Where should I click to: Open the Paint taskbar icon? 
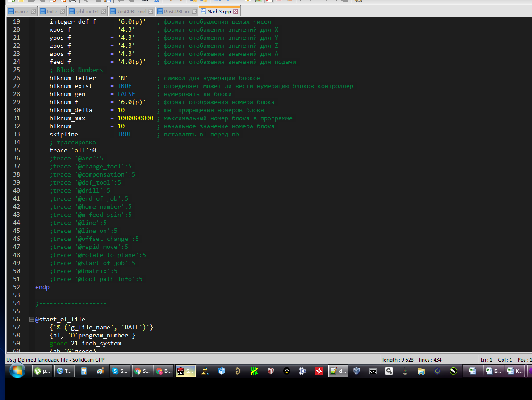[x=101, y=371]
